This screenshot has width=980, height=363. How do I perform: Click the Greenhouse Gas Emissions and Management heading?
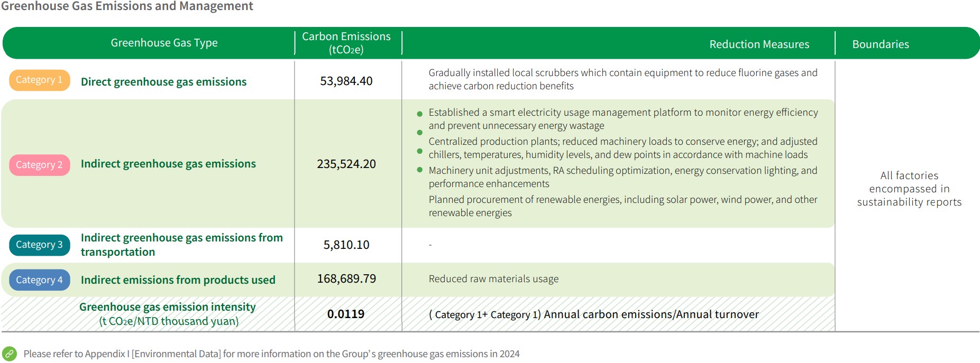[127, 6]
